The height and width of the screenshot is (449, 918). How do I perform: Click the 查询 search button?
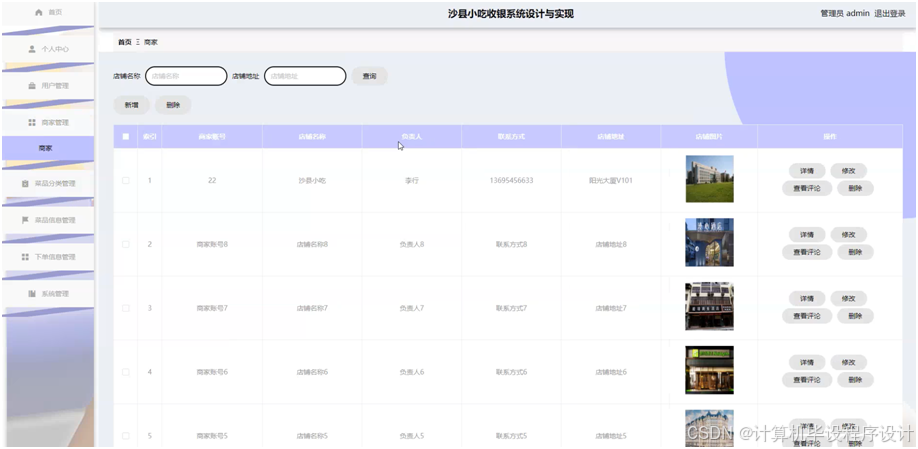coord(369,76)
